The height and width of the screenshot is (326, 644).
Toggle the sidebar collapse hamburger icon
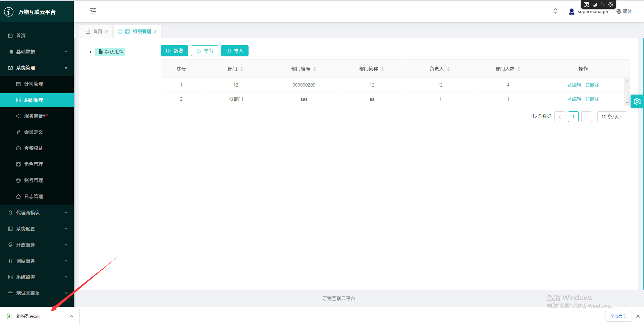93,11
